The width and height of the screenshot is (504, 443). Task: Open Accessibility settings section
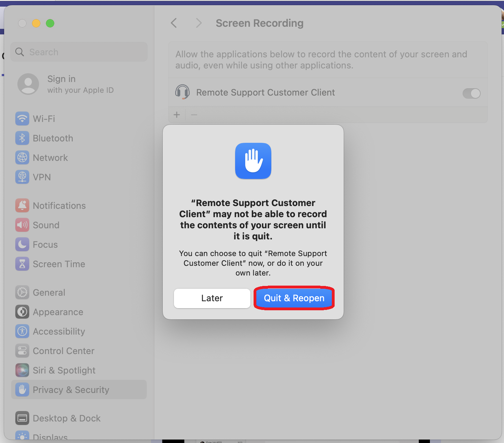click(79, 331)
